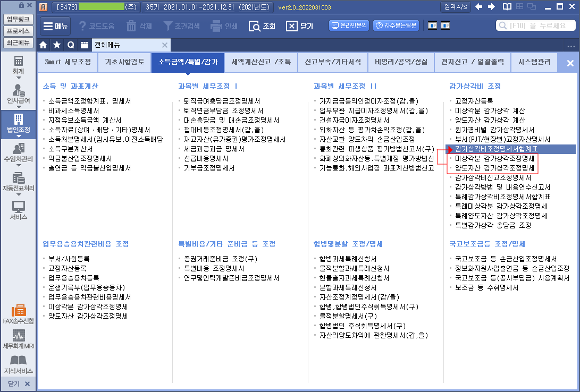Expand the arrow under 법인조정

tap(19, 136)
